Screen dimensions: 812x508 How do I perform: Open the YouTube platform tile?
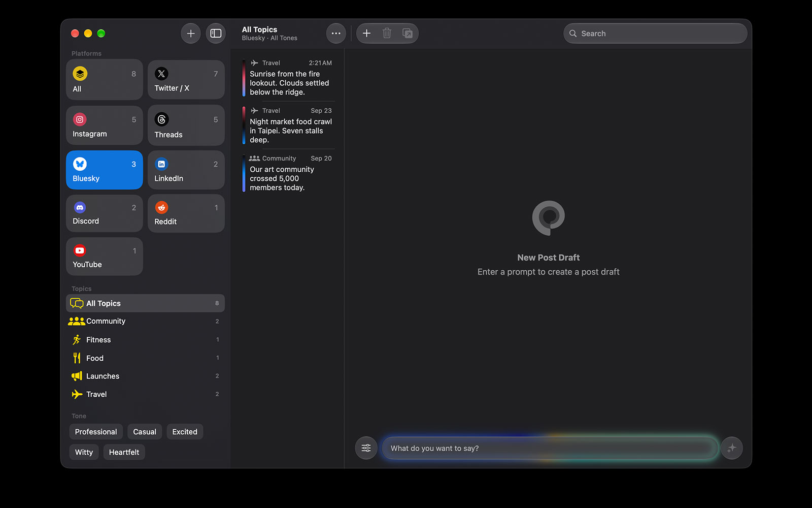pos(105,257)
